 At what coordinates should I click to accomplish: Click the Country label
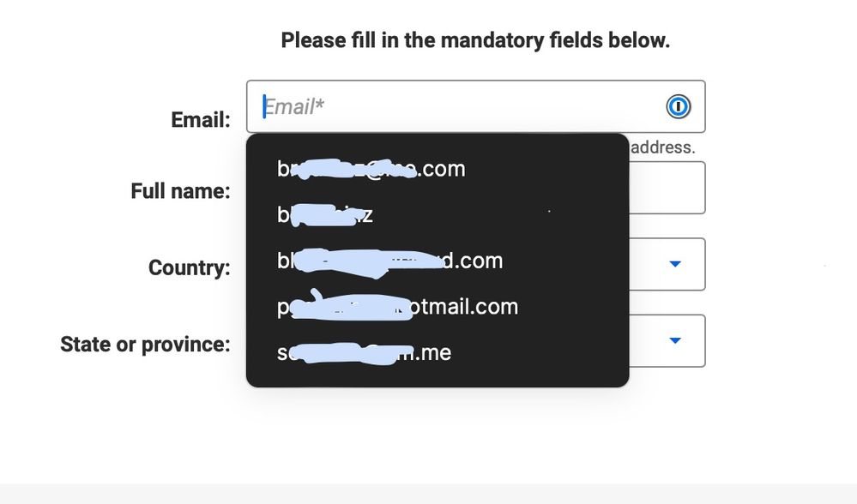(x=189, y=268)
